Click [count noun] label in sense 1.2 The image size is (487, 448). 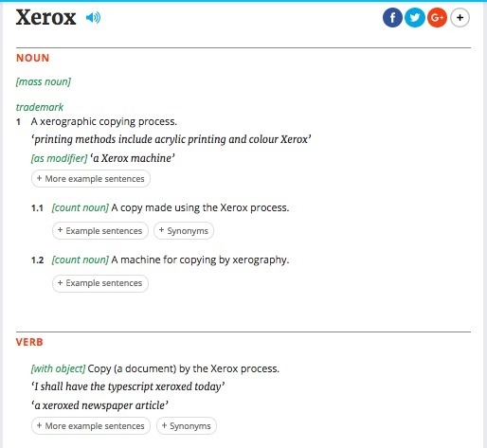(81, 260)
